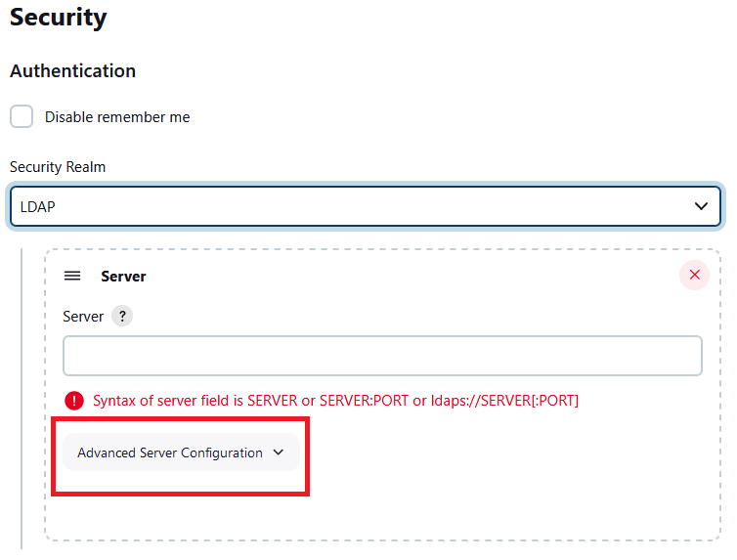Click the Security Realm dropdown chevron arrow
737x560 pixels.
[701, 206]
